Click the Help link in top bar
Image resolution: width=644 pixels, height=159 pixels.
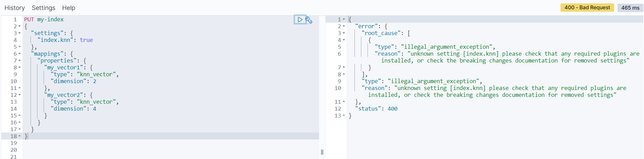pos(69,8)
